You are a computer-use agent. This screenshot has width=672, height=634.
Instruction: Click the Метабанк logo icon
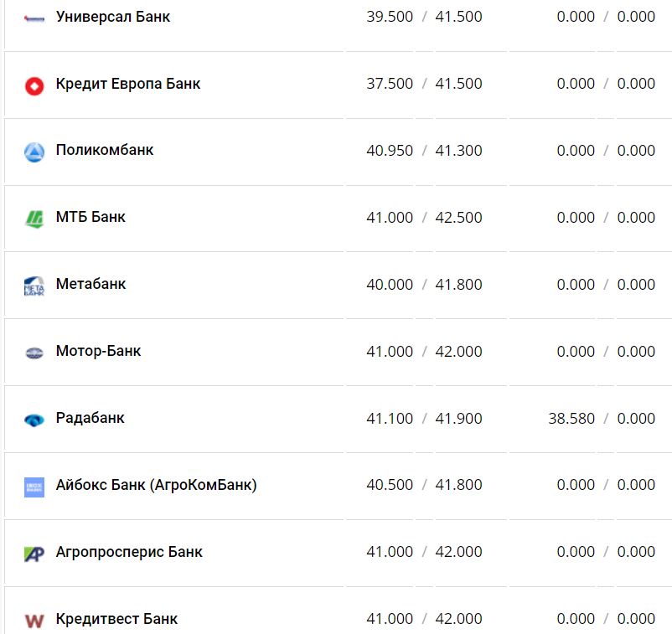click(x=34, y=286)
